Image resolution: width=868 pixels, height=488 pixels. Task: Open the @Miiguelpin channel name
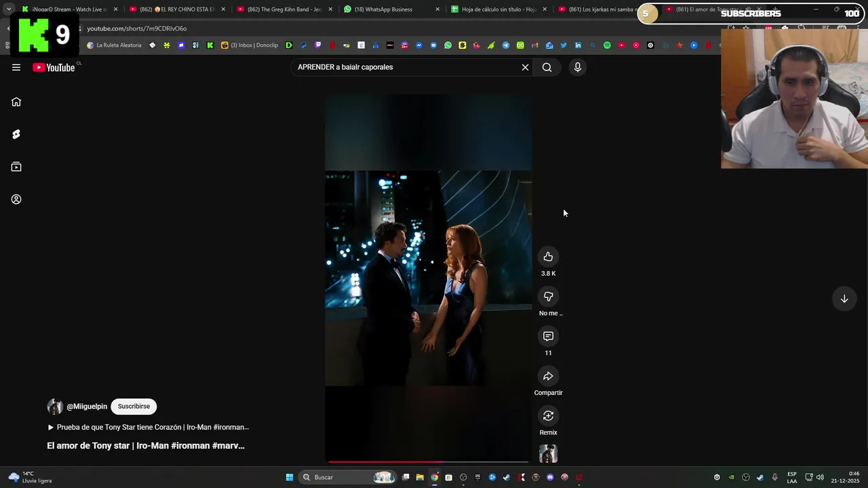[x=87, y=407]
